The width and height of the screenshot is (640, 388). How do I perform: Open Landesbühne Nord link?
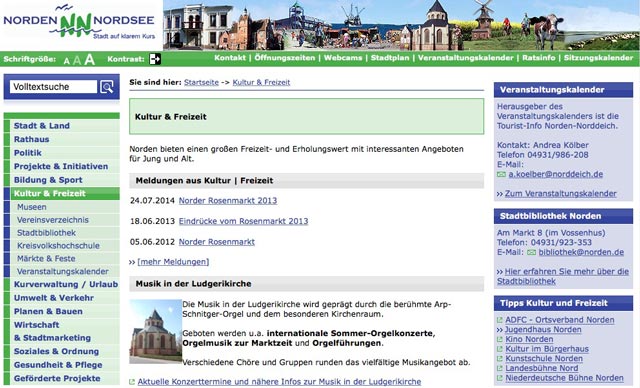tap(542, 368)
